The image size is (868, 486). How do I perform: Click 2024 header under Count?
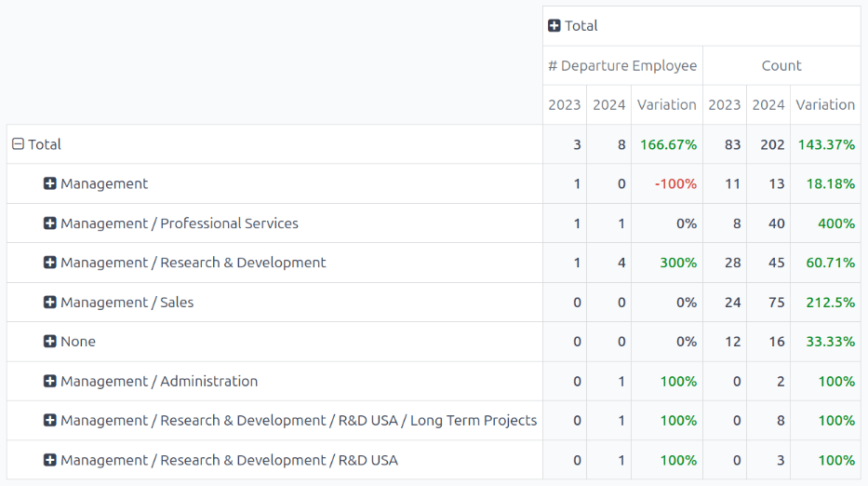tap(768, 105)
